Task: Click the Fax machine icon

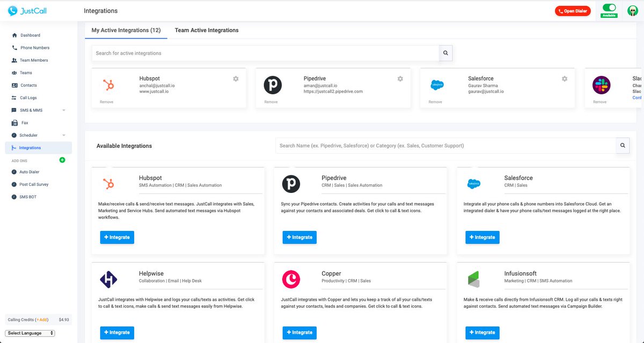Action: point(14,123)
